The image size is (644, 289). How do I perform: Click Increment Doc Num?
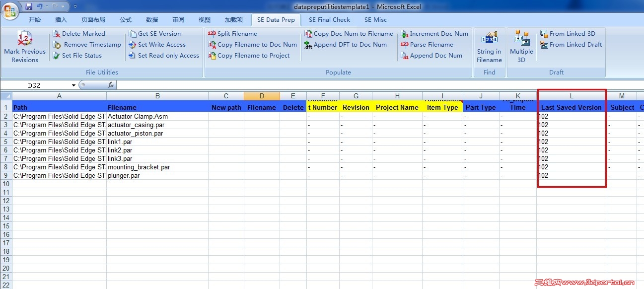click(434, 34)
